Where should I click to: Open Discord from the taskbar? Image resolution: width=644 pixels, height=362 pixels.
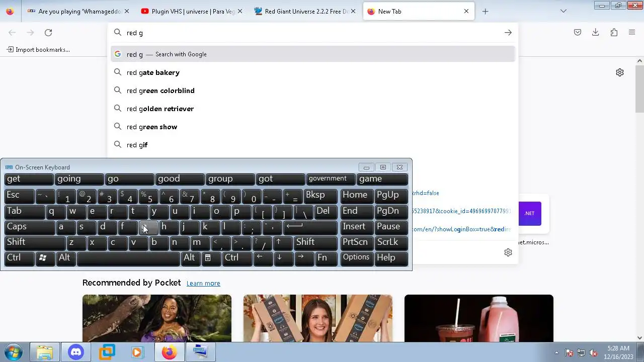[76, 352]
